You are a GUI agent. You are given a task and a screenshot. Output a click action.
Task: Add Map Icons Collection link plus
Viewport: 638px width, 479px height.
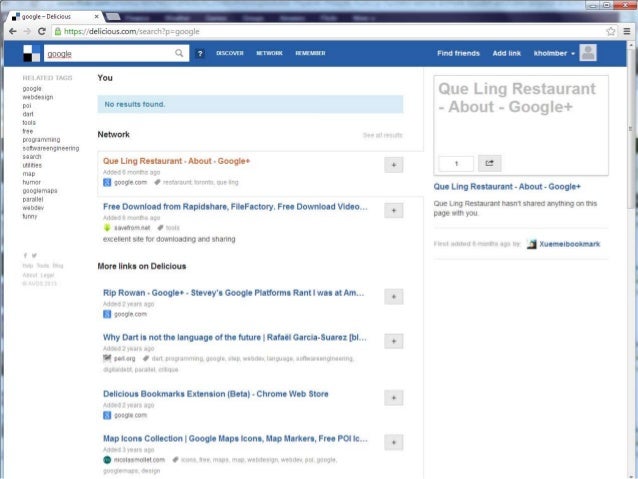(x=393, y=442)
